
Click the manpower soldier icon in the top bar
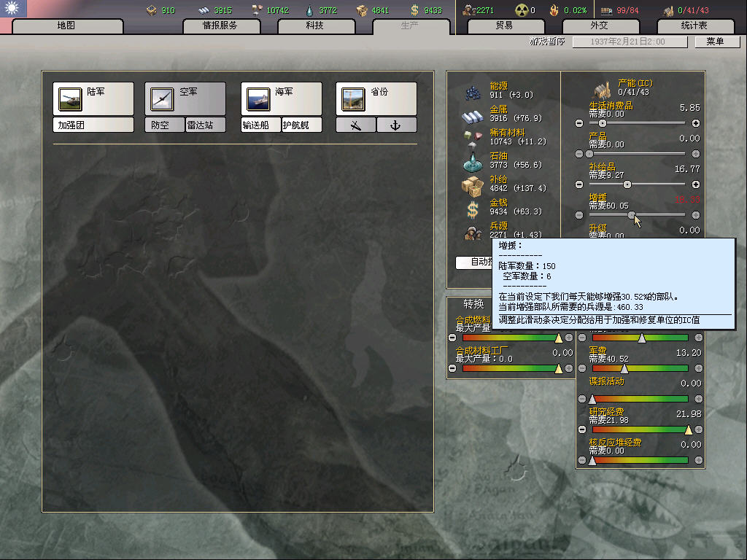coord(469,10)
